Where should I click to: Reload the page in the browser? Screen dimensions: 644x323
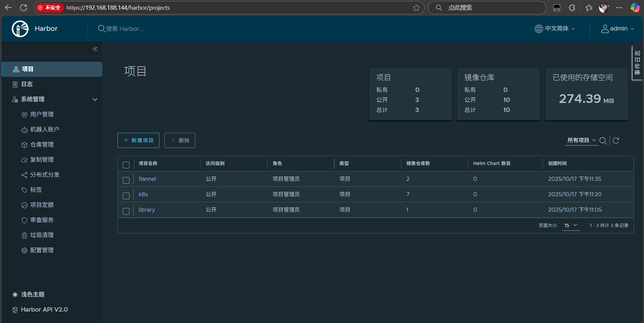(23, 7)
